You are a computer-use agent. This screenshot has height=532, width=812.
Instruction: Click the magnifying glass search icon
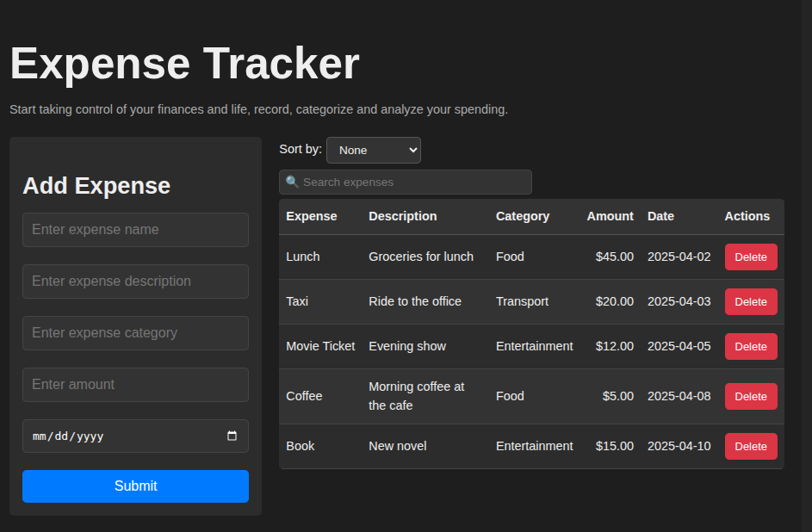pos(292,182)
